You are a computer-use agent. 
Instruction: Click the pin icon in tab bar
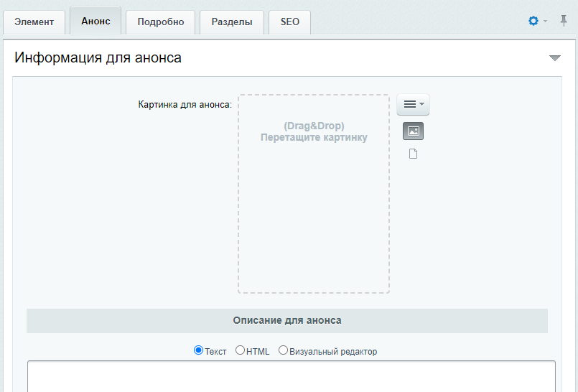(x=563, y=21)
